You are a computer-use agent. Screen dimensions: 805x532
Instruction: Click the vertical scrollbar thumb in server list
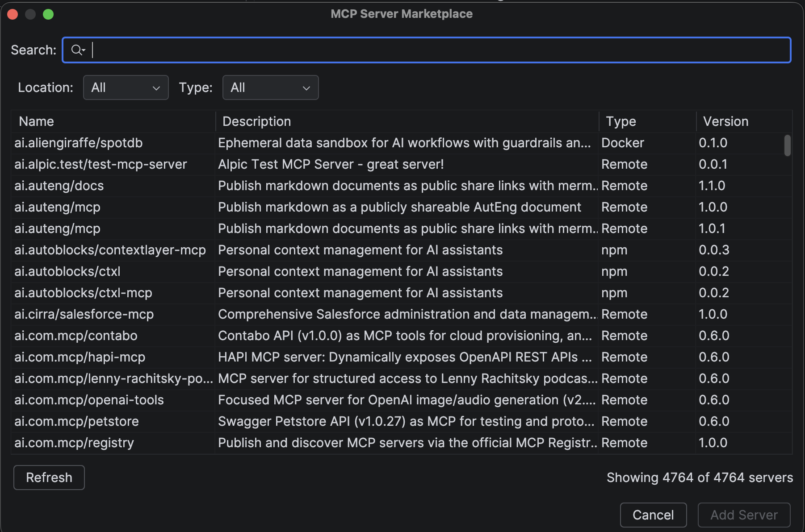coord(788,145)
